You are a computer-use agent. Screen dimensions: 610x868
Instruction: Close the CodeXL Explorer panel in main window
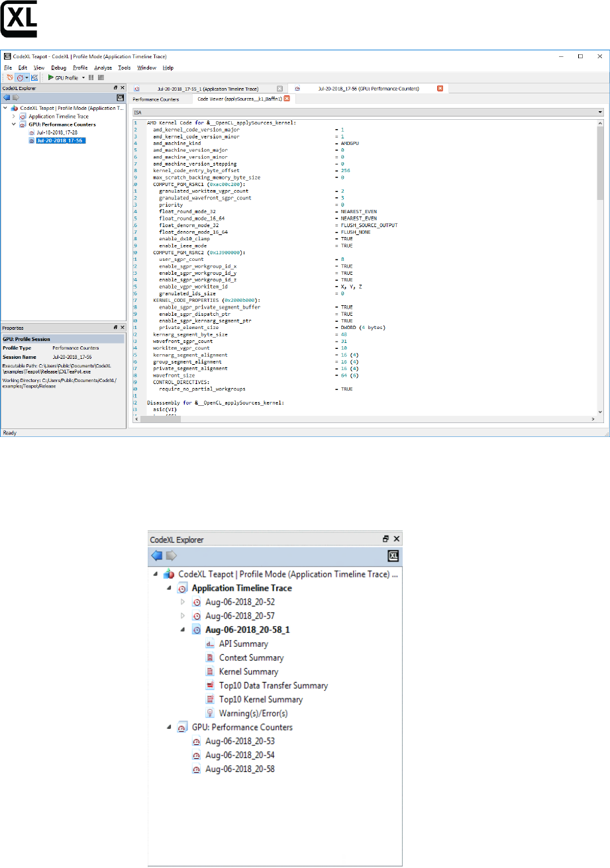[x=122, y=87]
